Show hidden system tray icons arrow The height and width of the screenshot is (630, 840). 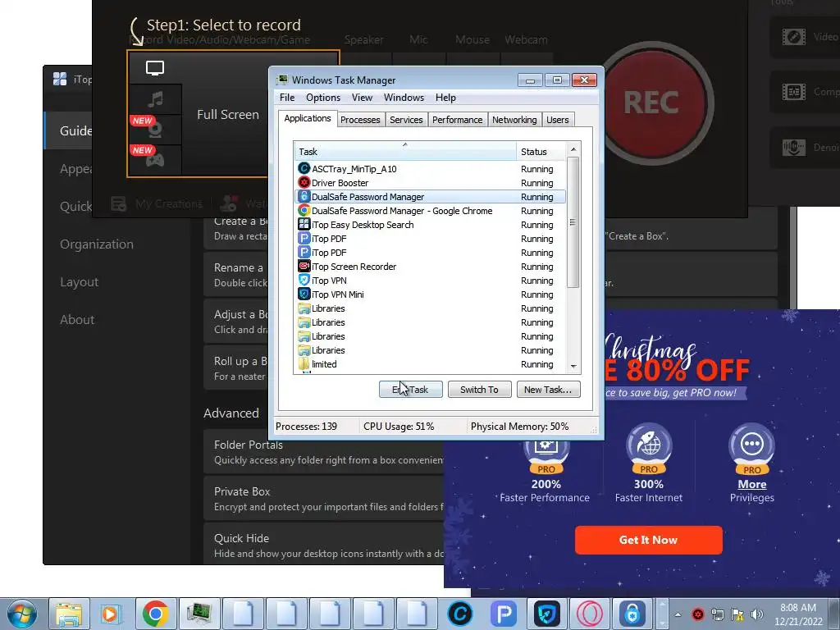click(678, 614)
